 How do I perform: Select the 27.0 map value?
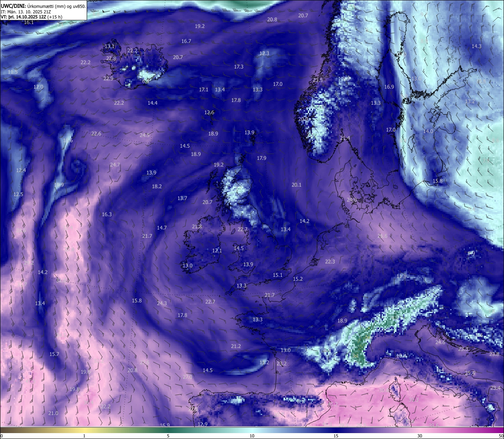coord(187,377)
